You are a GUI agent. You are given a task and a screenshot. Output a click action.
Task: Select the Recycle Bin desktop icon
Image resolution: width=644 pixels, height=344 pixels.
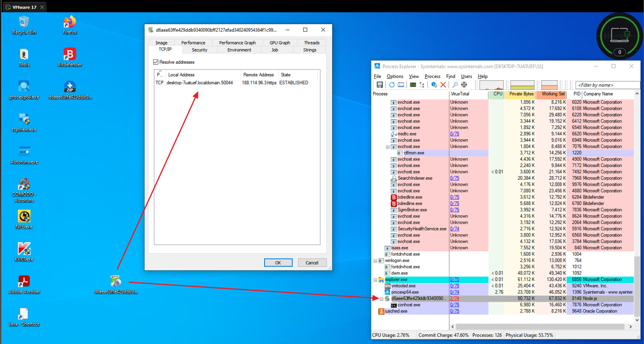(x=24, y=25)
